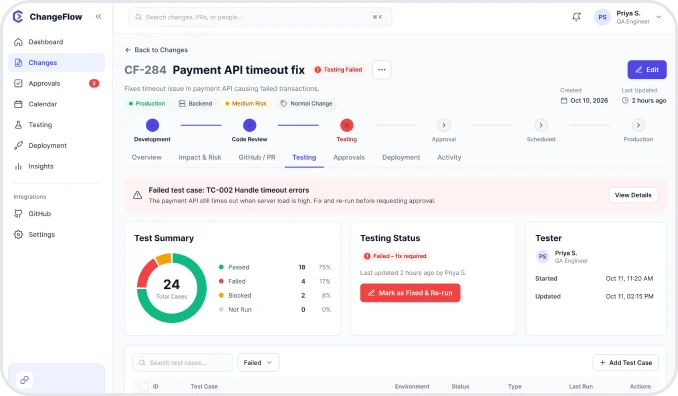Image resolution: width=678 pixels, height=396 pixels.
Task: Click the donut chart total cases
Action: click(x=172, y=288)
